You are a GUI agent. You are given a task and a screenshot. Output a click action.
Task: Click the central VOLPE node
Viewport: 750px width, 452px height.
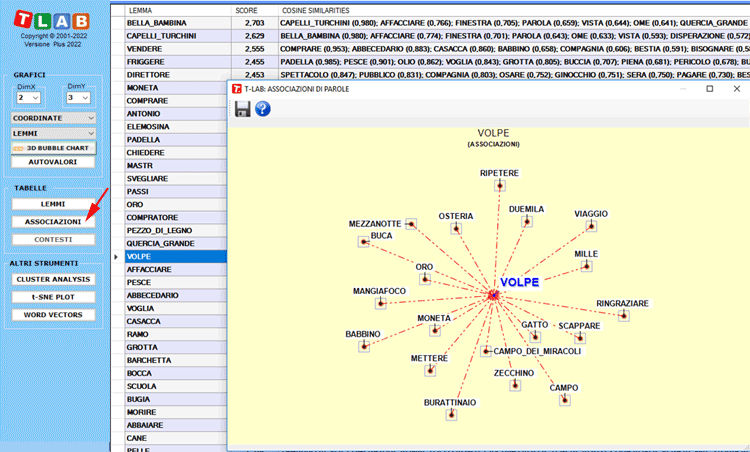click(x=494, y=295)
